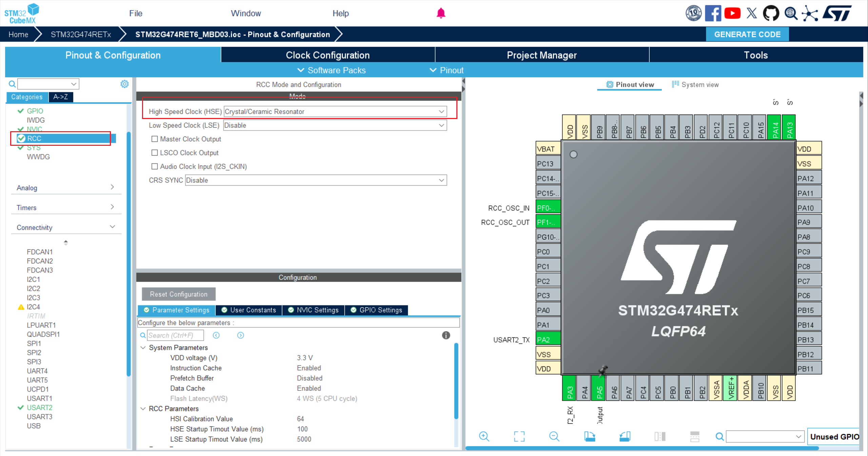This screenshot has width=868, height=456.
Task: Open the CRS SYNC dropdown
Action: pyautogui.click(x=316, y=180)
